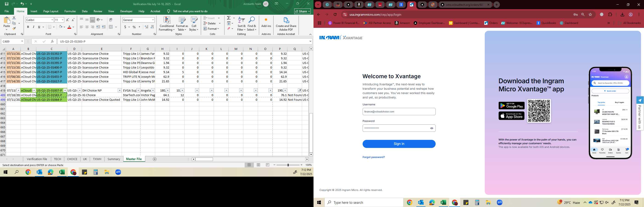
Task: Click the Copy icon in Clipboard group
Action: click(14, 23)
